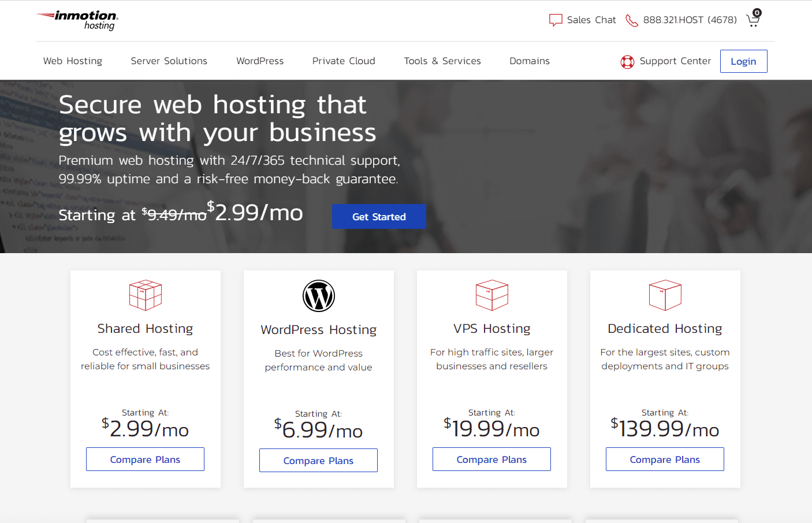The image size is (812, 523).
Task: Open the Sales Chat speech bubble icon
Action: (x=556, y=20)
